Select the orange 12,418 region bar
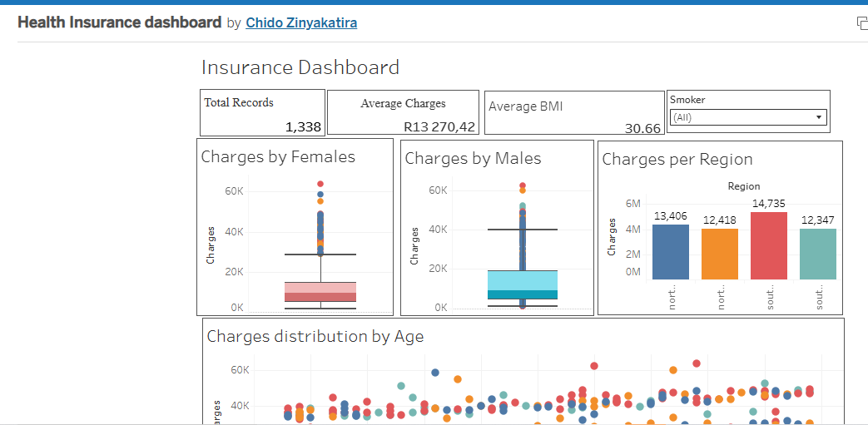 pyautogui.click(x=720, y=254)
